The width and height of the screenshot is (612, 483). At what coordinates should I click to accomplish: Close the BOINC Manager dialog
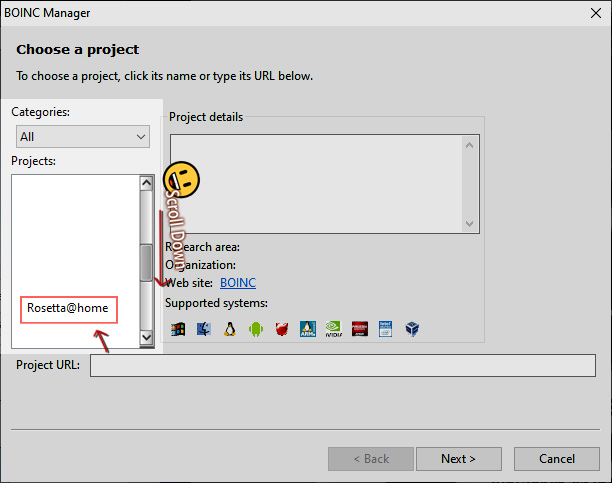coord(596,13)
